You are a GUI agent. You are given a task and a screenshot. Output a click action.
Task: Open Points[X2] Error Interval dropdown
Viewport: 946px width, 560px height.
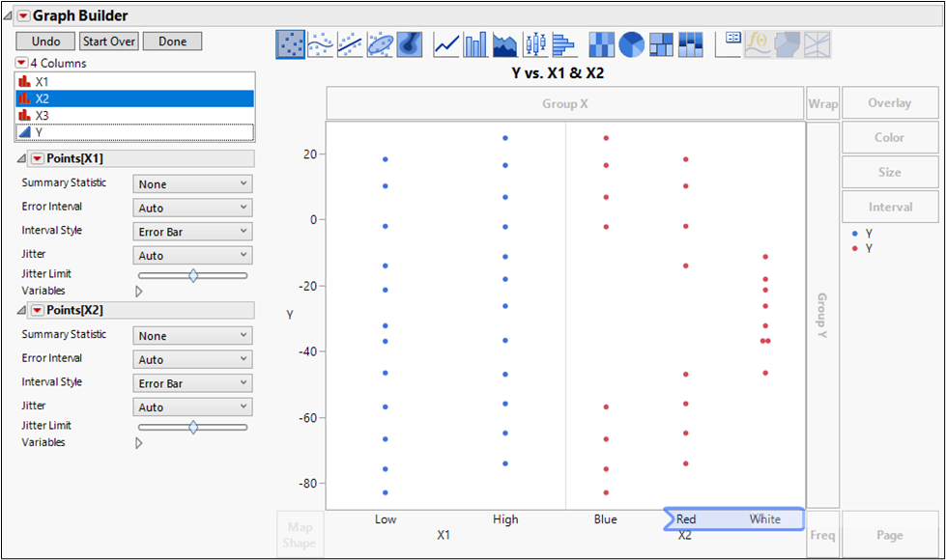(x=192, y=360)
